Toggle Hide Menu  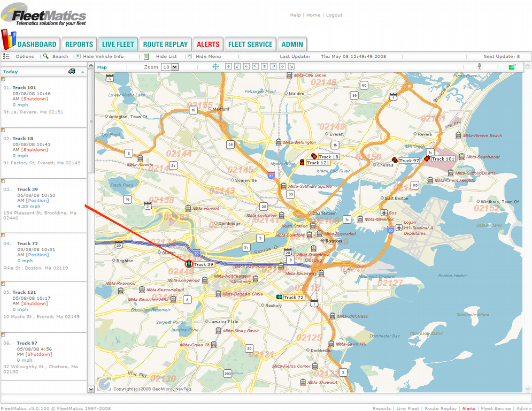click(x=209, y=56)
